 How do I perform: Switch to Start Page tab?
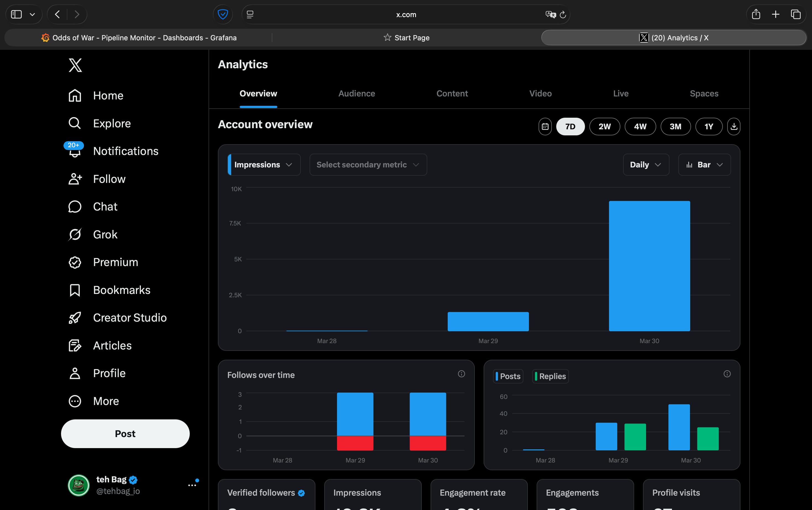point(406,38)
